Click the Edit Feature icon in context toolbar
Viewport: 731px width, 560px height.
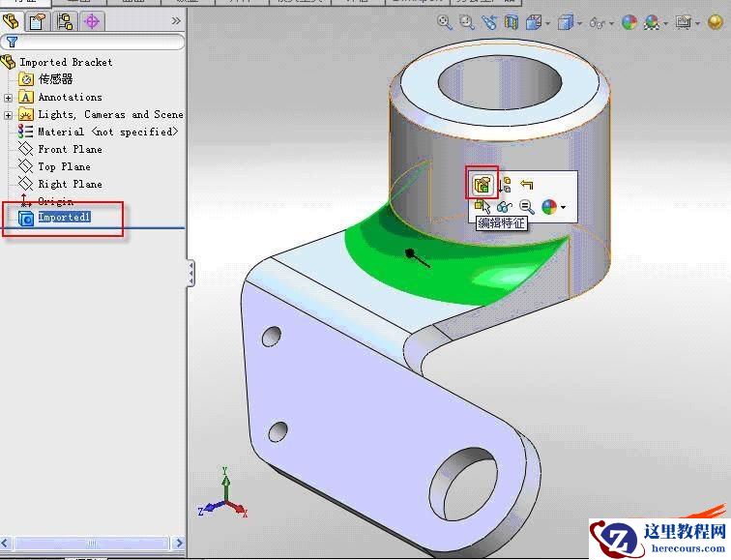click(x=482, y=184)
